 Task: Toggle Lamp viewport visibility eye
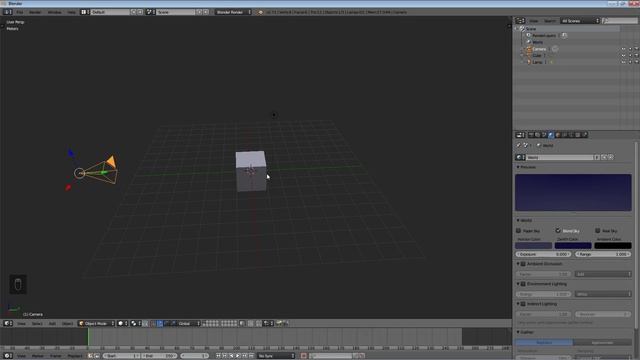623,62
